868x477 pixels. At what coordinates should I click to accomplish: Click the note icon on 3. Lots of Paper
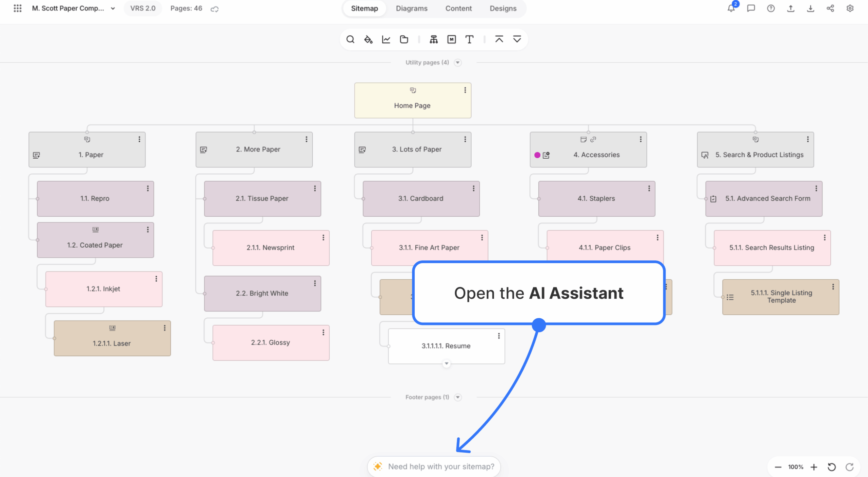coord(362,150)
